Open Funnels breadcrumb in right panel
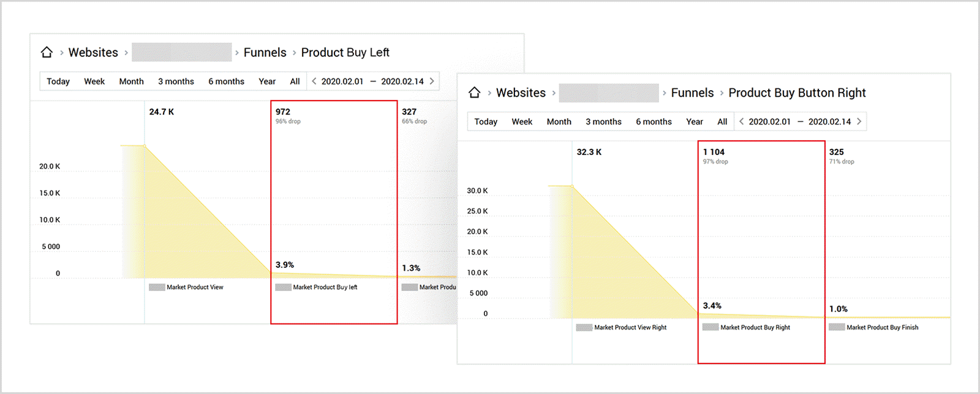 (692, 93)
